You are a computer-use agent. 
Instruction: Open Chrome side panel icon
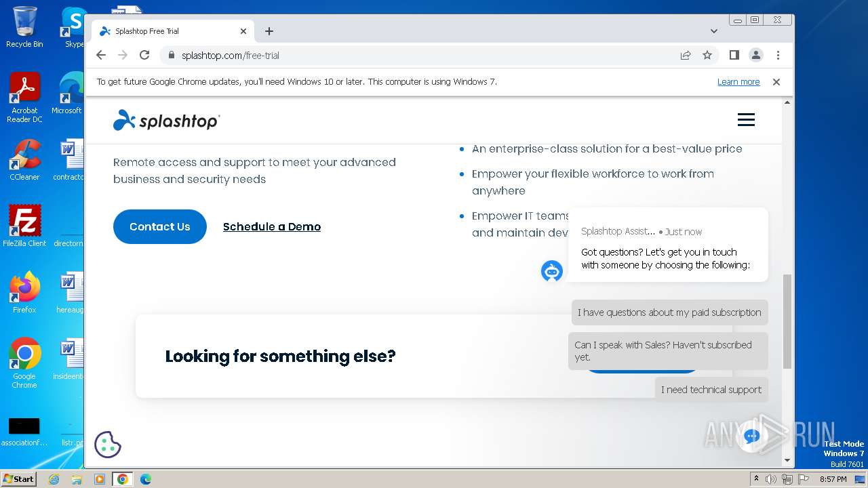(734, 55)
